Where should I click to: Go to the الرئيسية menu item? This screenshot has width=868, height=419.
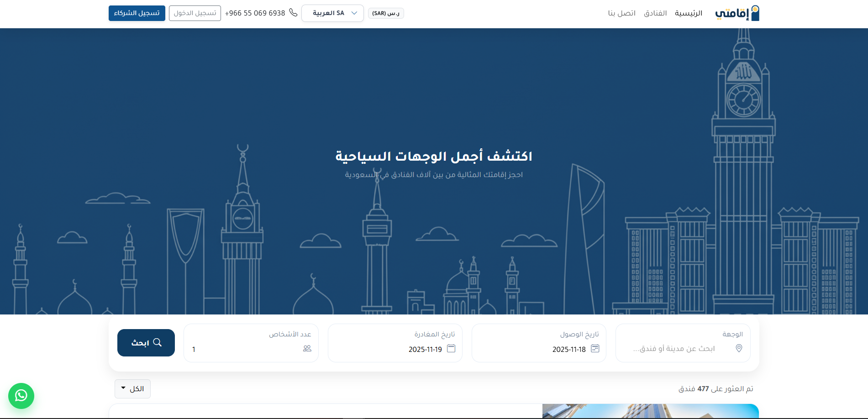(x=689, y=13)
